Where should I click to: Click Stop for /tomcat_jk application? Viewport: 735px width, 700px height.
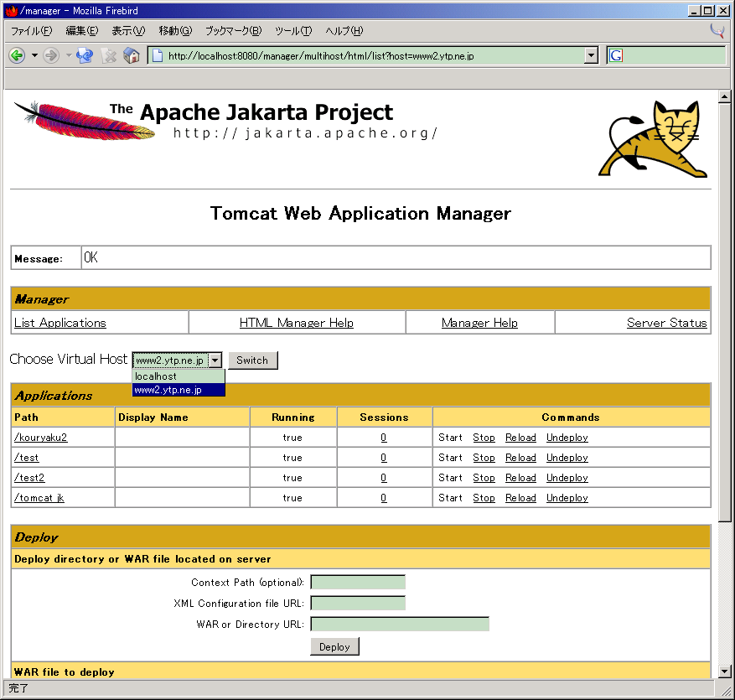coord(484,498)
